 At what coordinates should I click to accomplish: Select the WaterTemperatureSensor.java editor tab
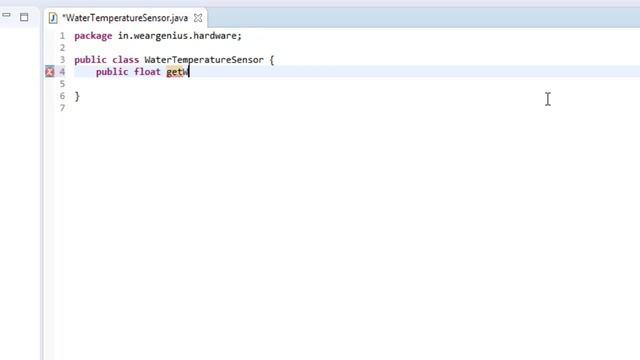[125, 18]
